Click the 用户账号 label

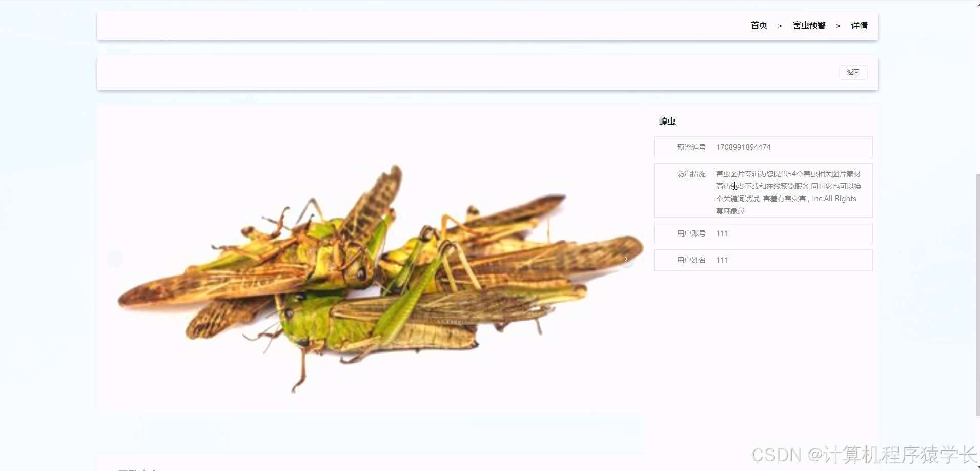691,233
